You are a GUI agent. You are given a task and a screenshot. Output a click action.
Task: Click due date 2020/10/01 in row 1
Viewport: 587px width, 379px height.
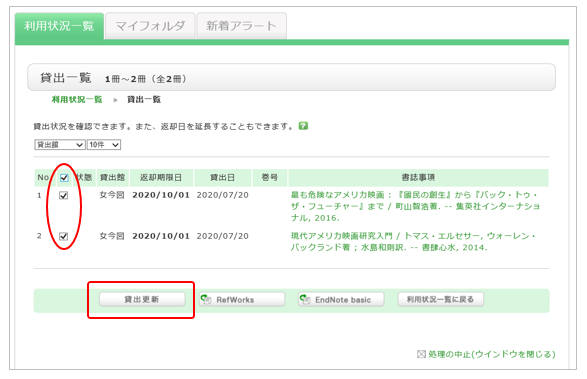(x=161, y=195)
